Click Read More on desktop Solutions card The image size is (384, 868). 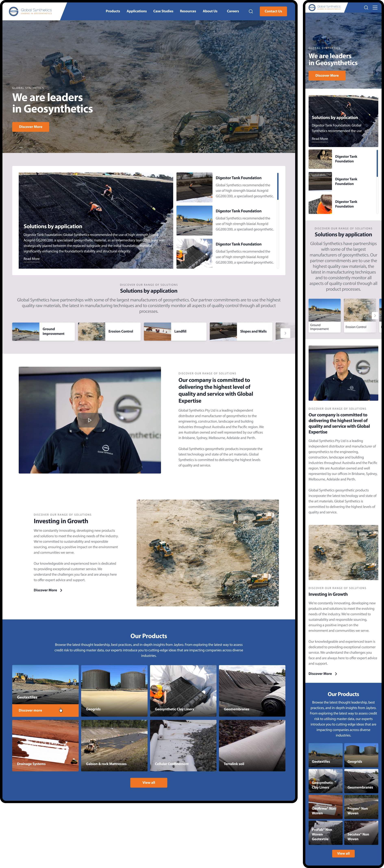31,259
